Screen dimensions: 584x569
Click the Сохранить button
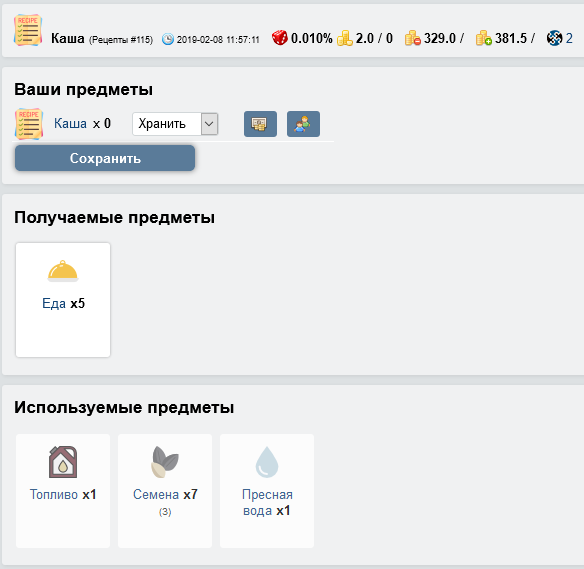pyautogui.click(x=105, y=158)
